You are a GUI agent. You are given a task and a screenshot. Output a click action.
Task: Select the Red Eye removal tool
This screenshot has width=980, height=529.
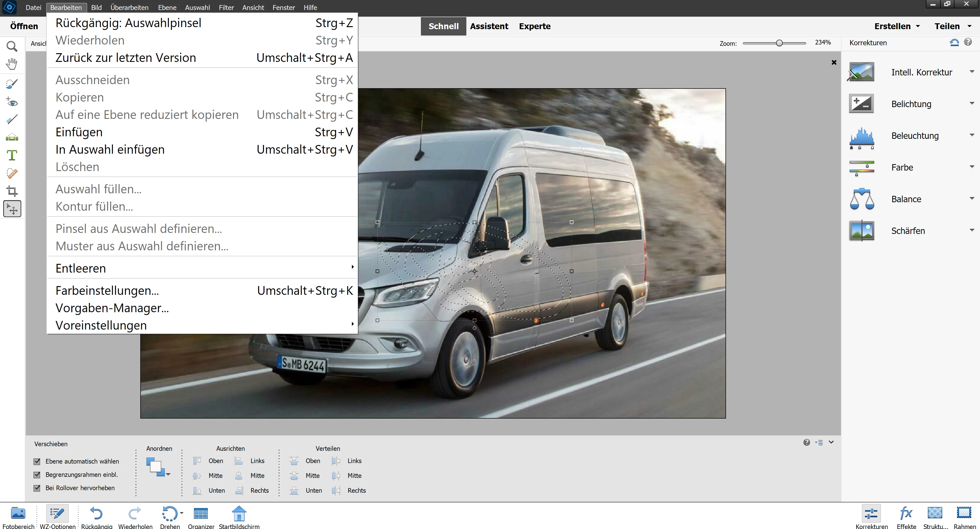click(x=12, y=102)
